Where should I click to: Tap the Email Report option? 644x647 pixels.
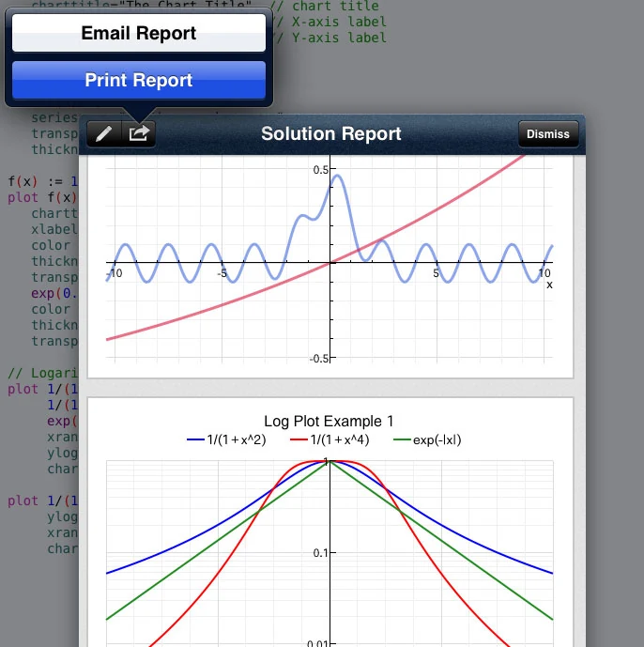click(x=139, y=33)
